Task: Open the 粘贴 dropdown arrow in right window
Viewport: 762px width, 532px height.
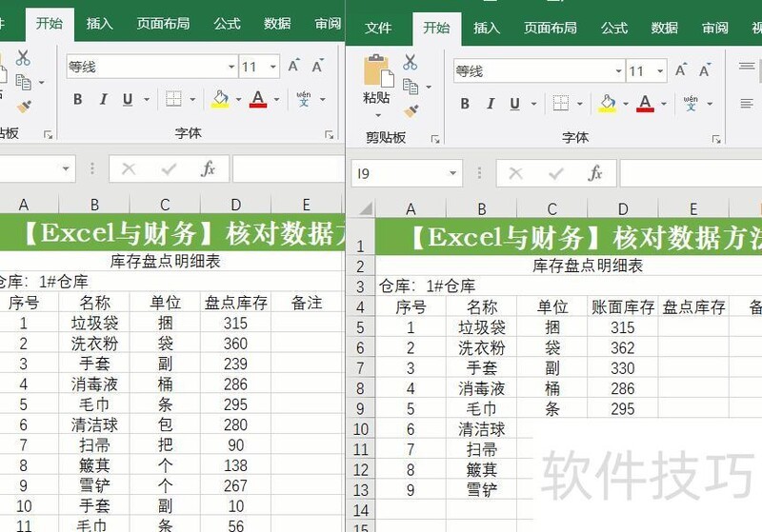Action: pyautogui.click(x=377, y=115)
